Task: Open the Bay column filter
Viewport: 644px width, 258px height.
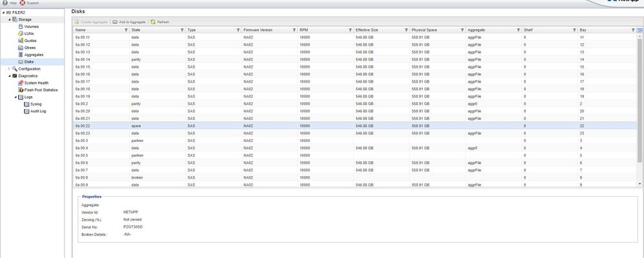Action: point(633,30)
